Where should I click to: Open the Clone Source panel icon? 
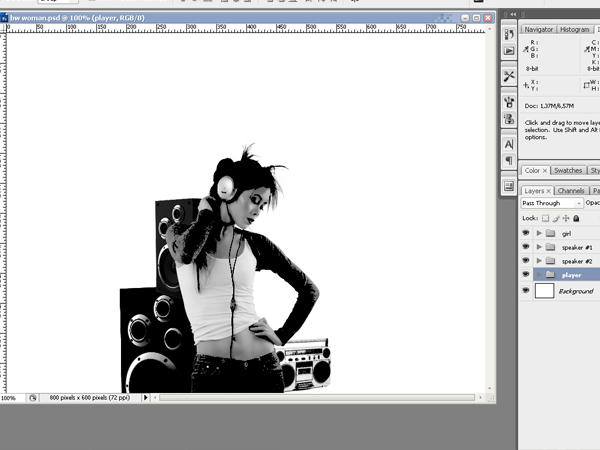click(509, 119)
